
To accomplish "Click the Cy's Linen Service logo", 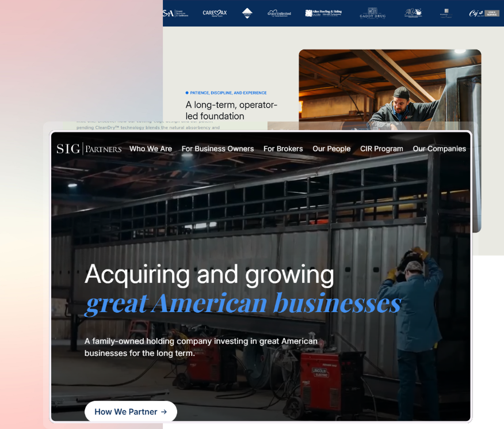I will coord(484,13).
